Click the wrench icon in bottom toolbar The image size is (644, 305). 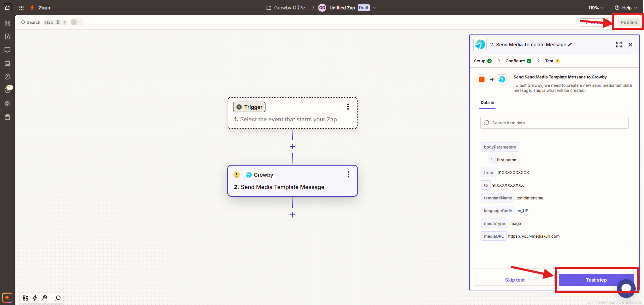(44, 298)
